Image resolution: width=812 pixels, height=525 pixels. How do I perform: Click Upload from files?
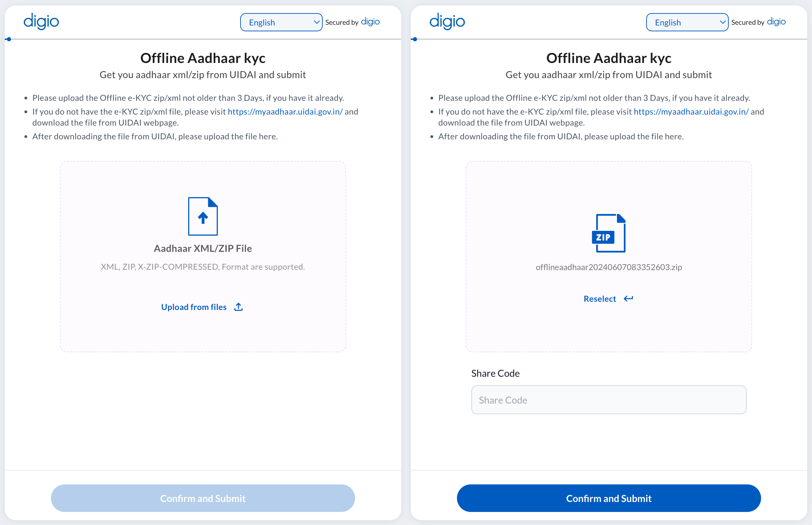(x=194, y=307)
